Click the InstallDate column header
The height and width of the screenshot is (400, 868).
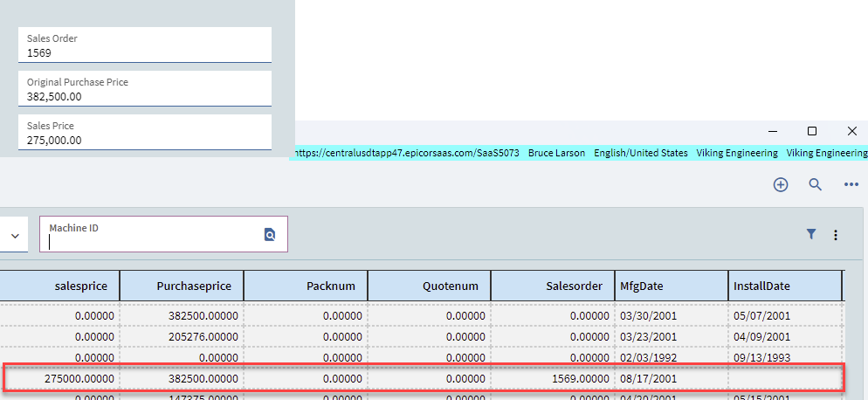coord(785,285)
